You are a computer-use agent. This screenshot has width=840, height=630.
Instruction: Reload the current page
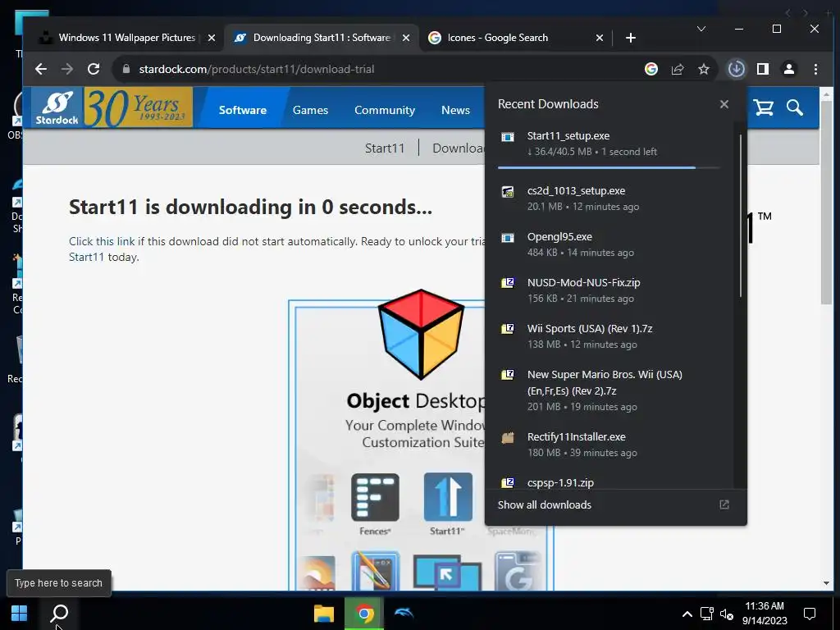(x=94, y=69)
